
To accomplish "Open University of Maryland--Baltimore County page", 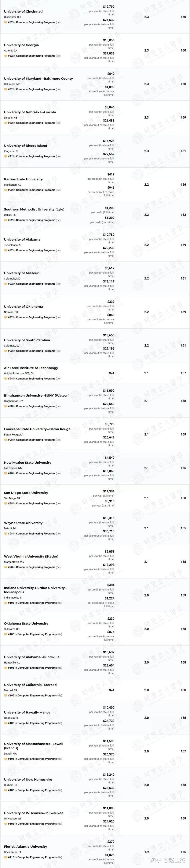I will click(38, 78).
